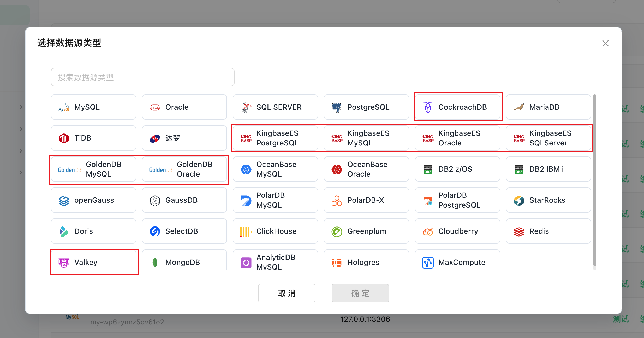Select the SelectDB icon
This screenshot has width=644, height=338.
155,231
